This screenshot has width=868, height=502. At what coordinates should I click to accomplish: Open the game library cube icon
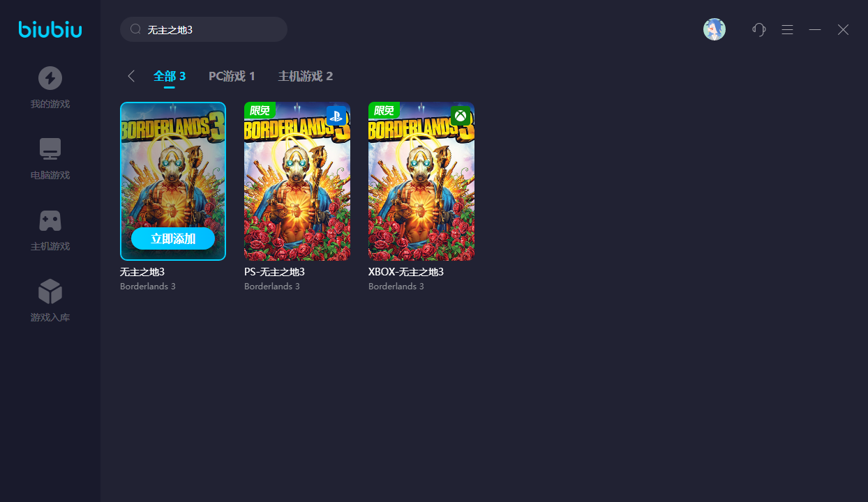coord(50,291)
